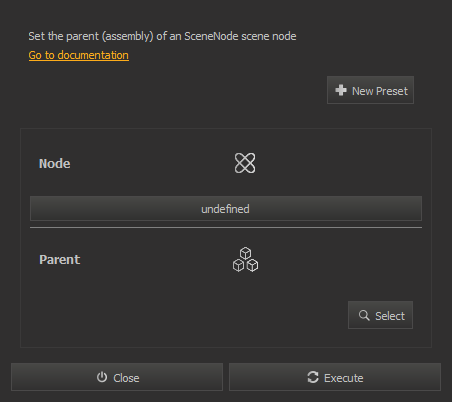452x402 pixels.
Task: Click the plus icon on New Preset
Action: (341, 90)
